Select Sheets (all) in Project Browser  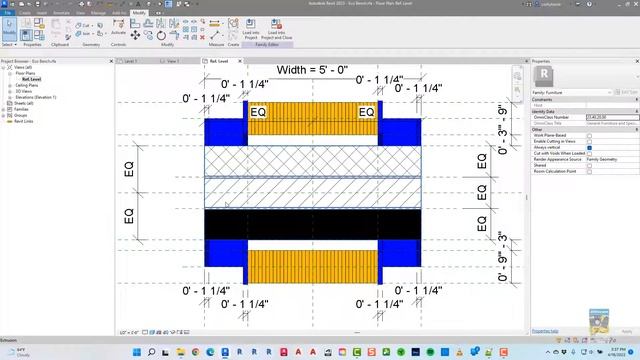[24, 103]
